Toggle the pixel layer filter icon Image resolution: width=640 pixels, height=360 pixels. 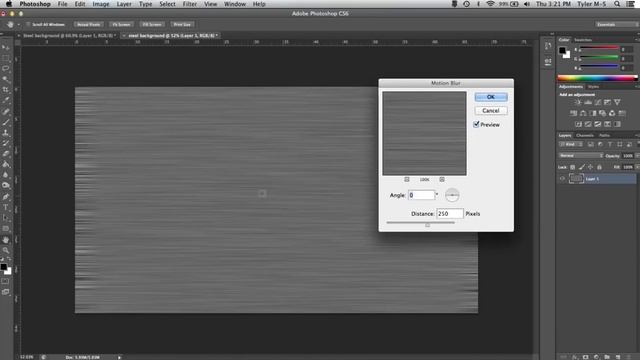click(591, 144)
